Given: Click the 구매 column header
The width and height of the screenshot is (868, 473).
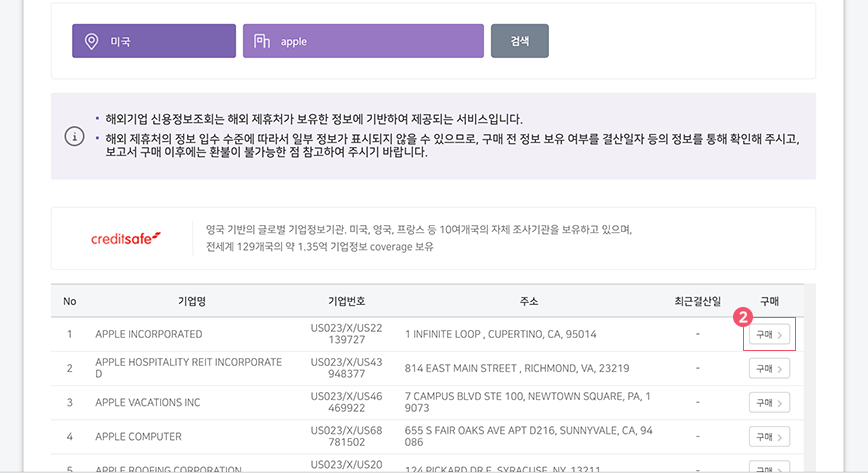Looking at the screenshot, I should tap(769, 301).
